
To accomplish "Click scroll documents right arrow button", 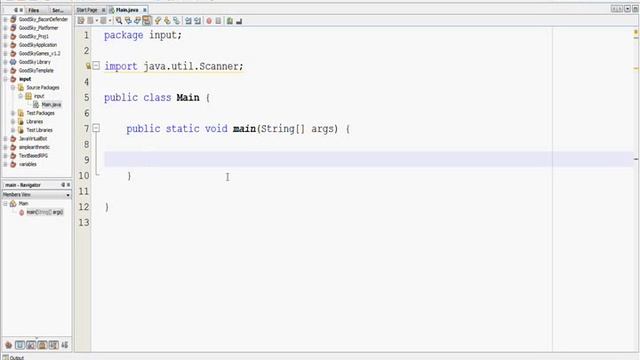I will 620,9.
